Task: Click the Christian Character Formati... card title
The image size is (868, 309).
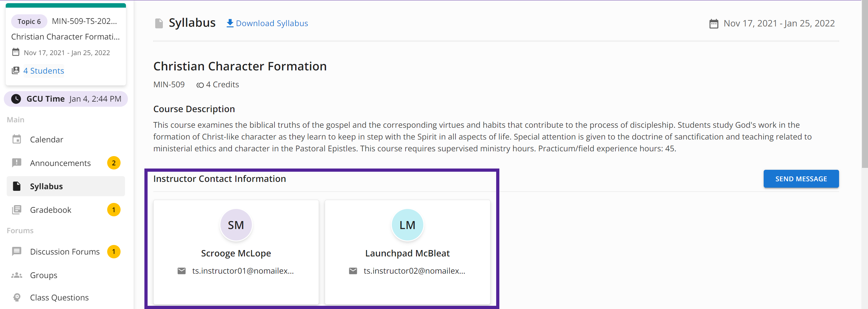Action: coord(66,37)
